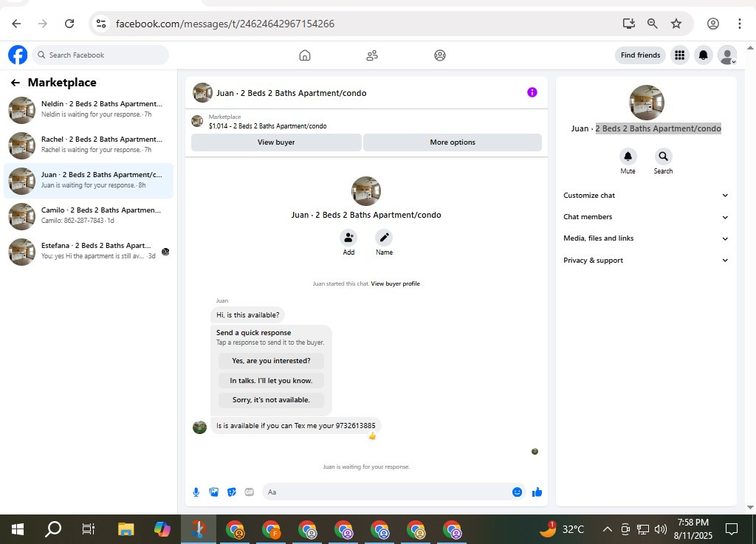Expand Chat members section
Image resolution: width=756 pixels, height=544 pixels.
pos(645,217)
